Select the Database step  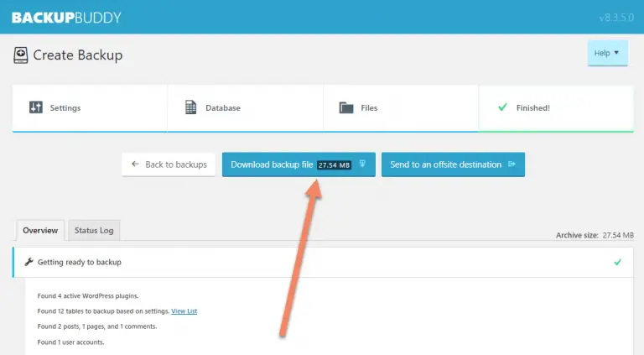tap(245, 108)
